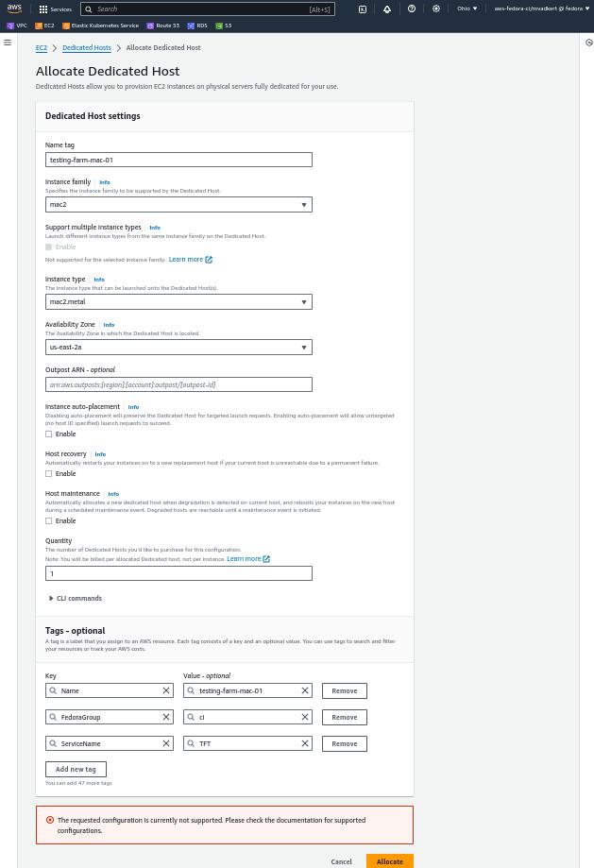594x868 pixels.
Task: Open the AWS home logo
Action: click(x=14, y=9)
